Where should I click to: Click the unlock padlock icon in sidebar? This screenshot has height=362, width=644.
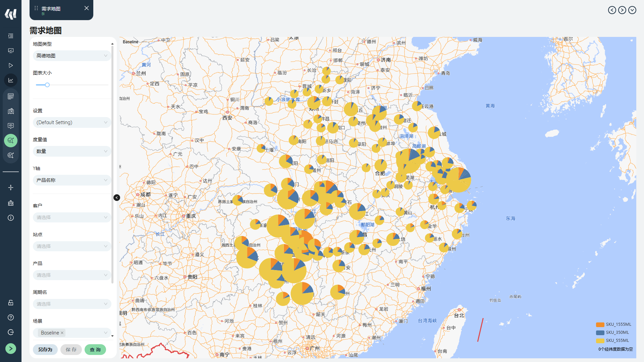[11, 303]
